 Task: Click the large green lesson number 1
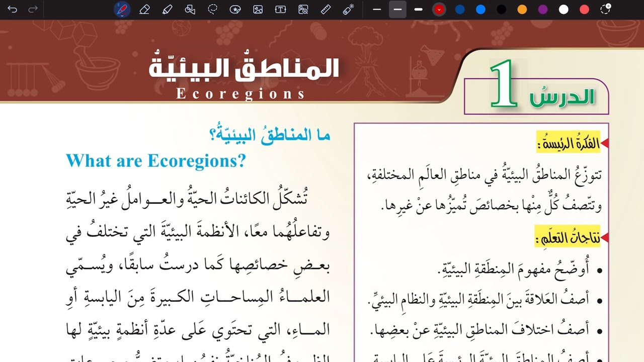pos(504,84)
